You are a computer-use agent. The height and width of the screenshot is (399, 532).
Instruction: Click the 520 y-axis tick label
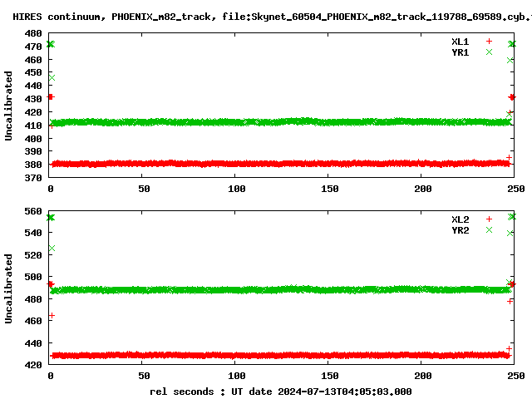33,255
